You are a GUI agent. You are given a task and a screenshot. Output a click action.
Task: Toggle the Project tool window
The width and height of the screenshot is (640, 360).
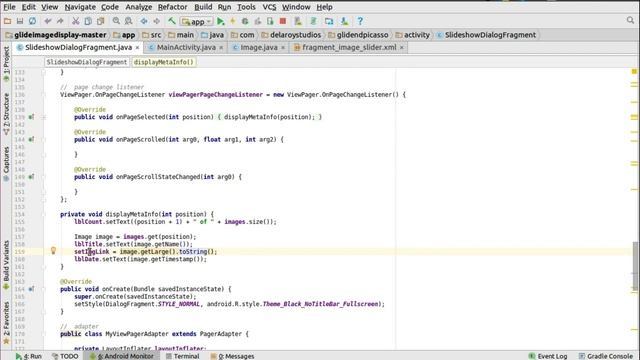pos(6,64)
